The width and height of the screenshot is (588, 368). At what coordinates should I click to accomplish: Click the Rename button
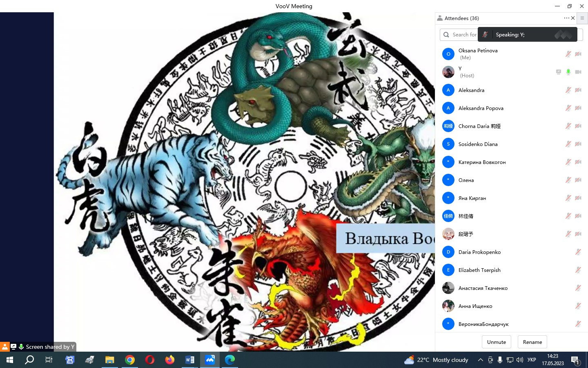click(532, 342)
